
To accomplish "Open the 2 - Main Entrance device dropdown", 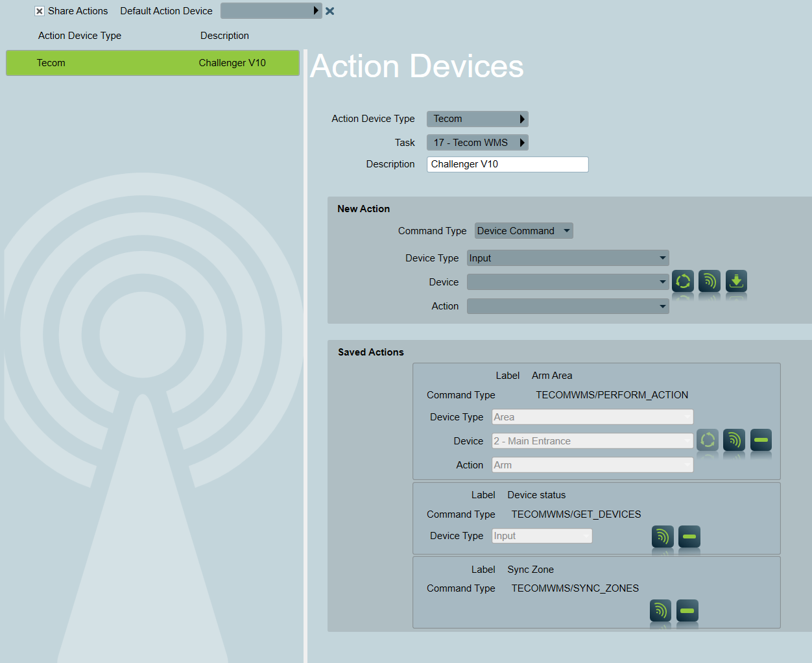I will (593, 441).
